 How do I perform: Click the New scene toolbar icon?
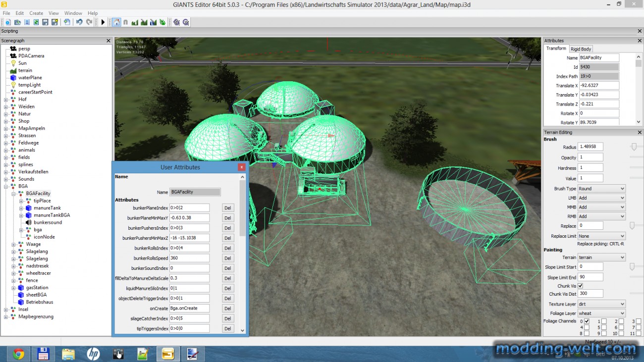coord(8,22)
